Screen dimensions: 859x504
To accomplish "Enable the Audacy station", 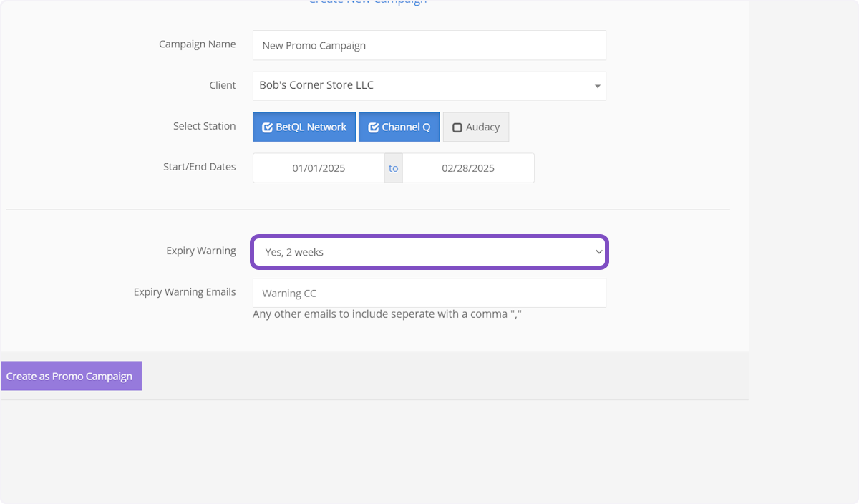I will coord(476,127).
